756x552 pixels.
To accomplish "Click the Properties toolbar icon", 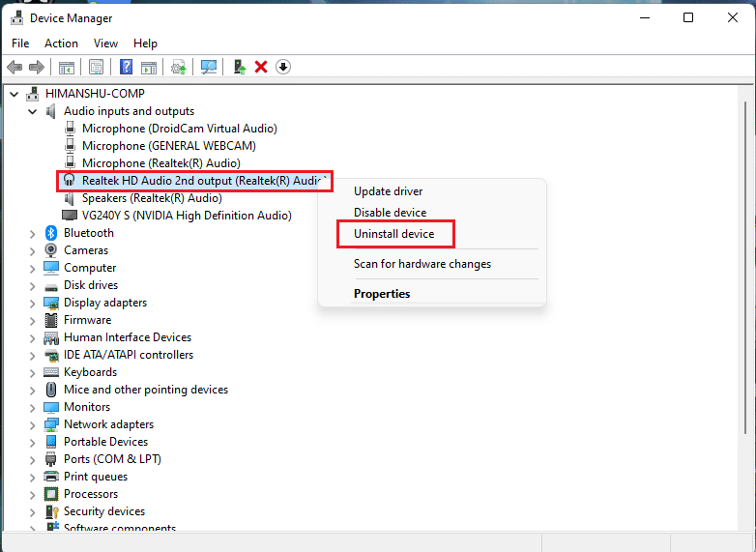I will [96, 67].
